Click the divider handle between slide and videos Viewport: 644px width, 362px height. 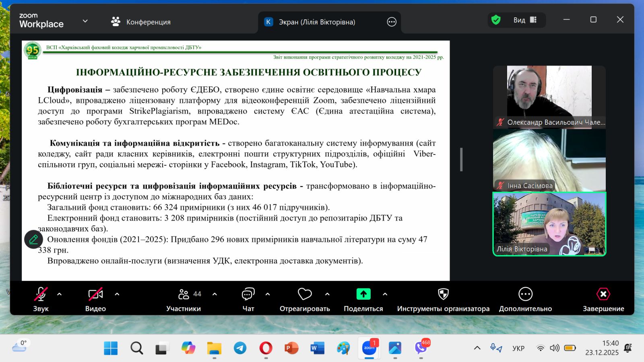tap(461, 160)
